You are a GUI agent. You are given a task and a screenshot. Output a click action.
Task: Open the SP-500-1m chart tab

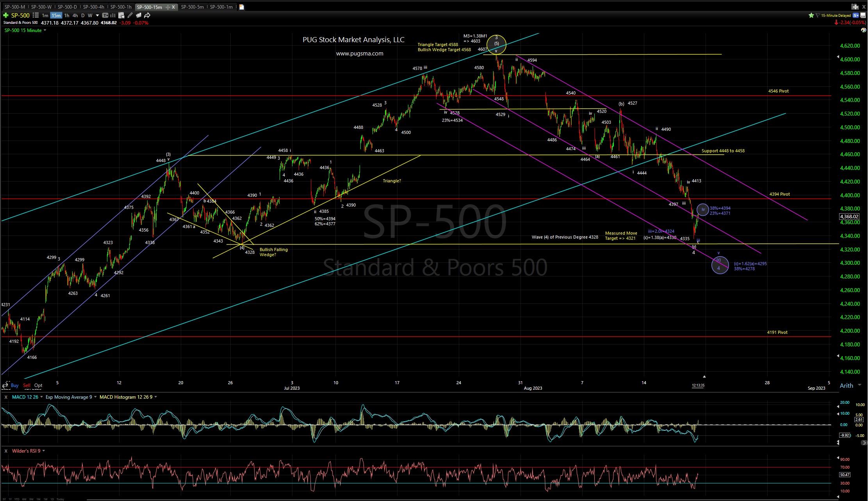coord(221,7)
